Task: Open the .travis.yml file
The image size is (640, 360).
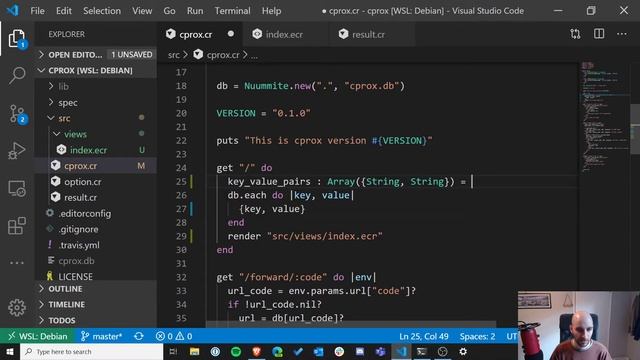Action: 96,245
